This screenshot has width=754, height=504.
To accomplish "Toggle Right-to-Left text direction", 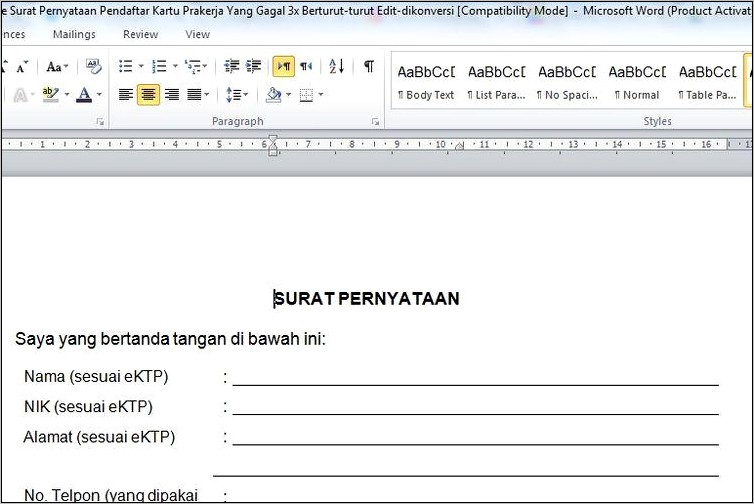I will [x=306, y=66].
